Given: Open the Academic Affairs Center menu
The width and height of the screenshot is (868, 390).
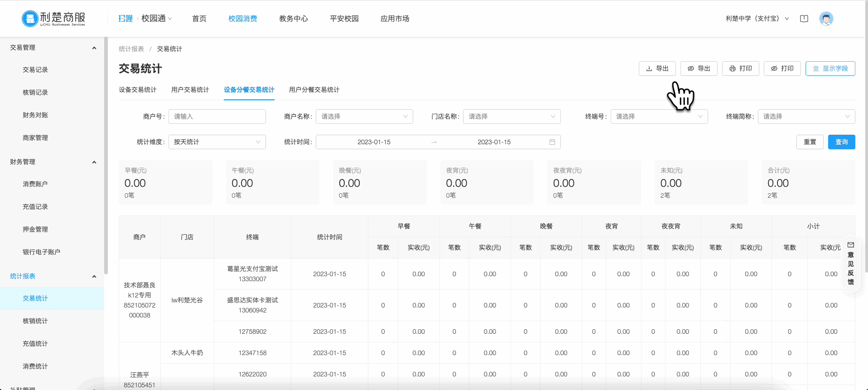Looking at the screenshot, I should [294, 19].
